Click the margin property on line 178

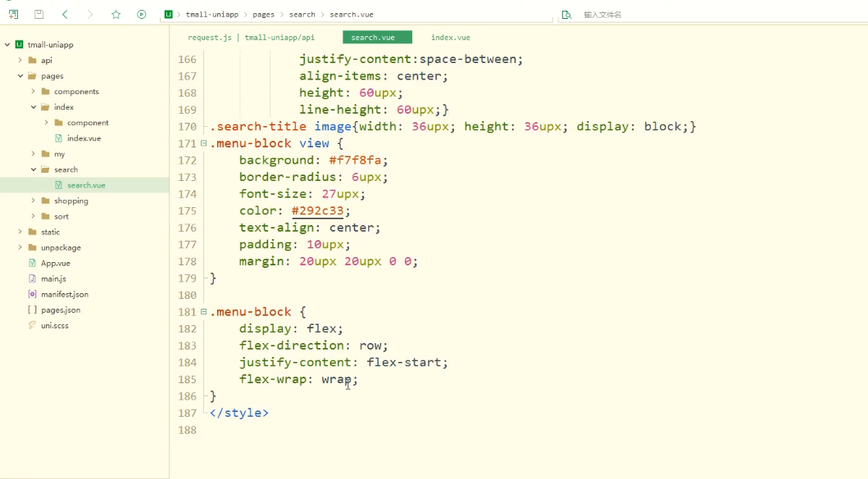pyautogui.click(x=261, y=261)
